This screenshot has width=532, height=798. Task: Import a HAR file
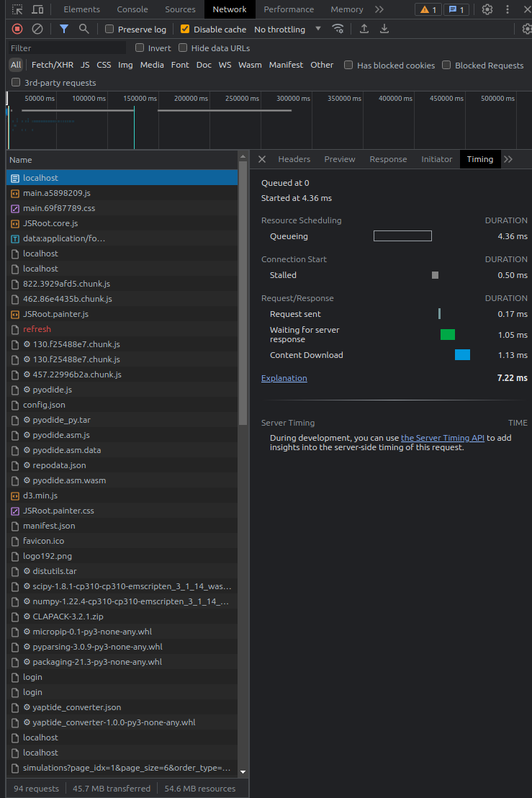(x=364, y=29)
